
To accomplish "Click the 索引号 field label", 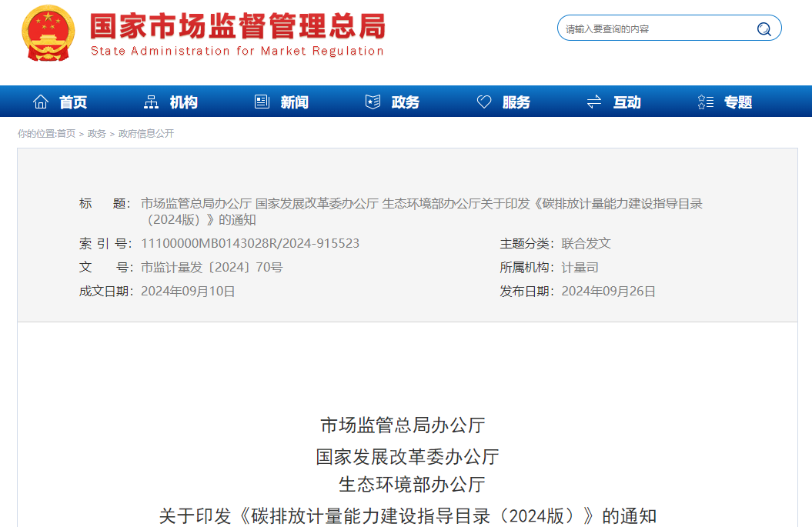I will pyautogui.click(x=105, y=243).
